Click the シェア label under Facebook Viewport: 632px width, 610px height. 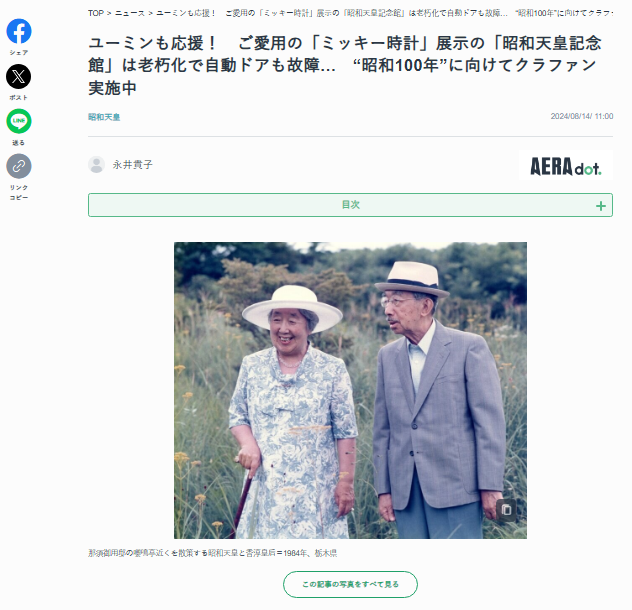(19, 52)
